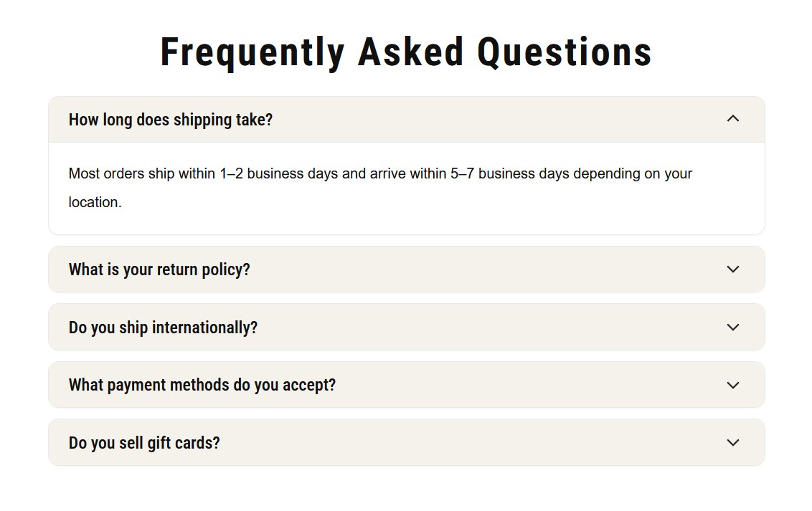Expand 'What is your return policy?'
Screen dimensions: 812x511
coord(407,269)
